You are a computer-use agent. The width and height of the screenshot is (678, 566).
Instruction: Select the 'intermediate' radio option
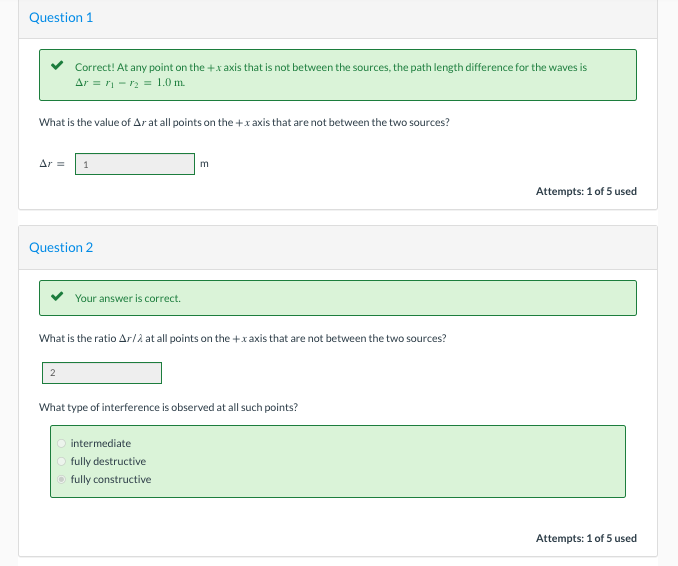[x=61, y=443]
